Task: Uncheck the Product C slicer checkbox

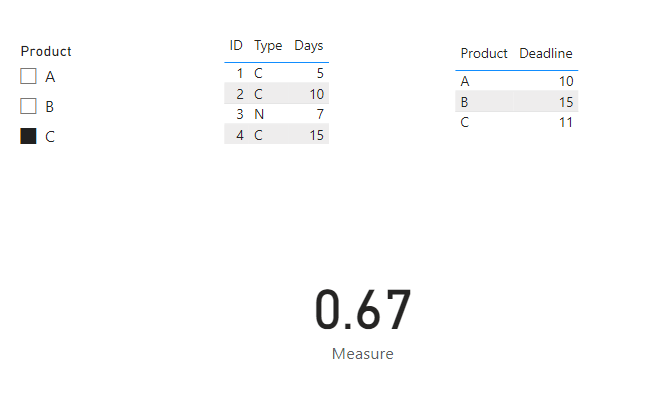Action: click(28, 136)
